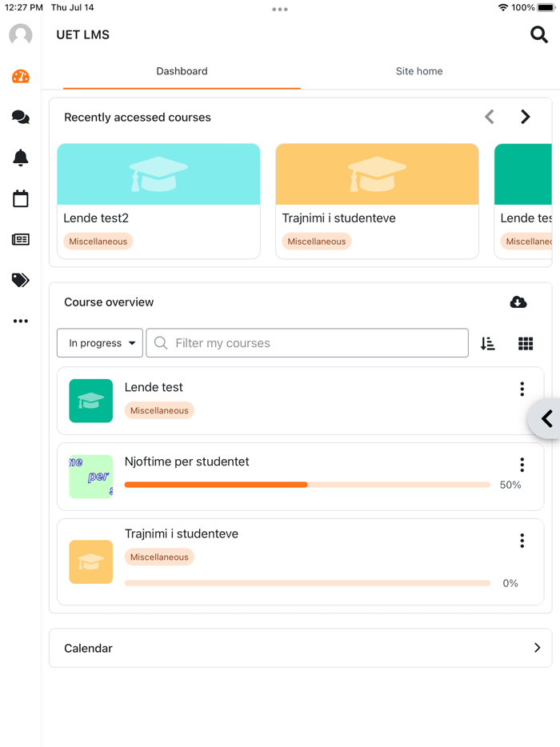The width and height of the screenshot is (560, 747).
Task: Tap the battery indicator in status bar
Action: pyautogui.click(x=546, y=8)
